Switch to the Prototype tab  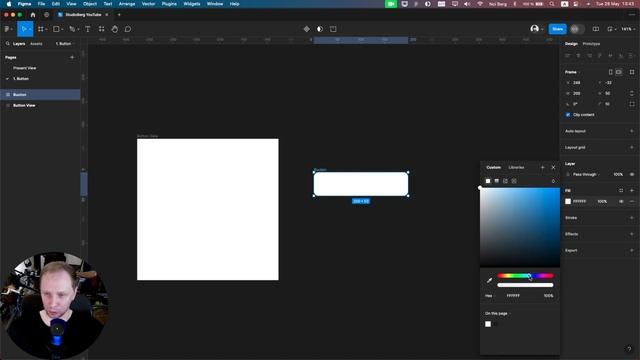[591, 43]
